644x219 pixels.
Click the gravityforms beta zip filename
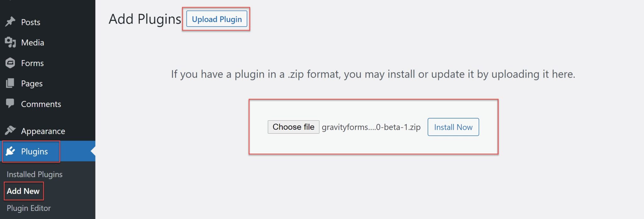pos(371,127)
